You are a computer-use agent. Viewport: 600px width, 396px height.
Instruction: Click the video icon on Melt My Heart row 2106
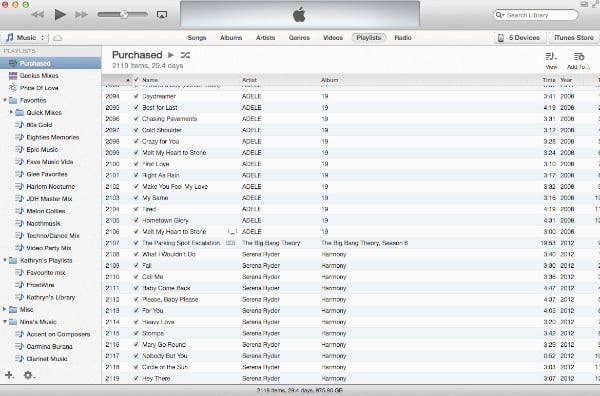(232, 231)
